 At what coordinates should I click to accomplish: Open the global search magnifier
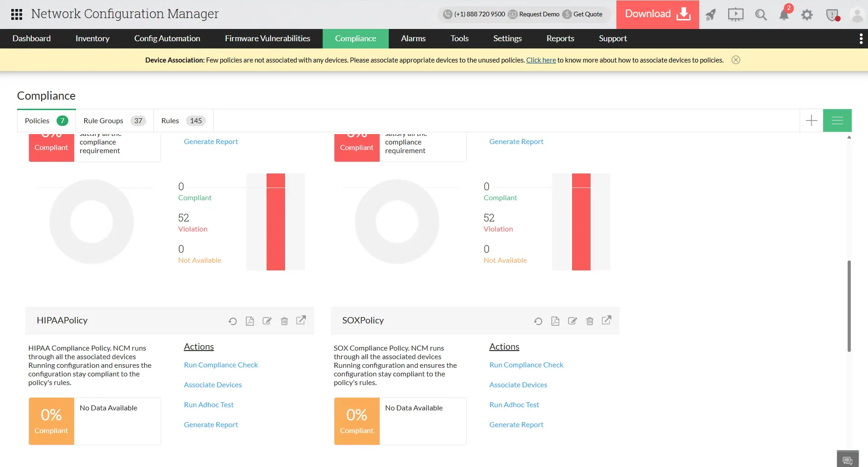(x=761, y=14)
